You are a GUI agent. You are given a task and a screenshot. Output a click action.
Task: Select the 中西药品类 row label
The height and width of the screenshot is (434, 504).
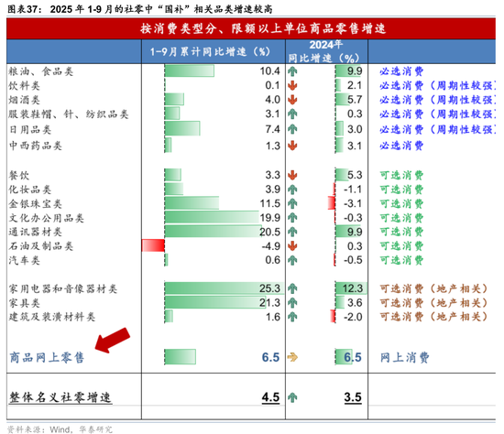point(36,146)
